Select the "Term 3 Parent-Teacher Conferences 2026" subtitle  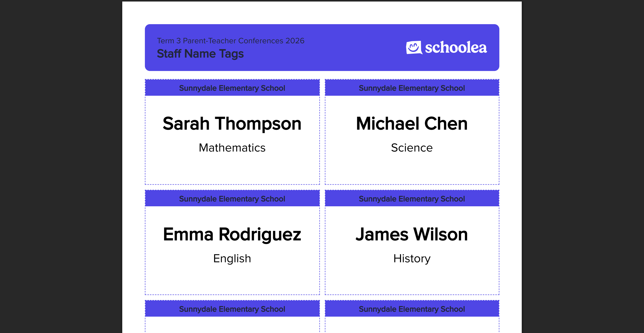(x=230, y=41)
